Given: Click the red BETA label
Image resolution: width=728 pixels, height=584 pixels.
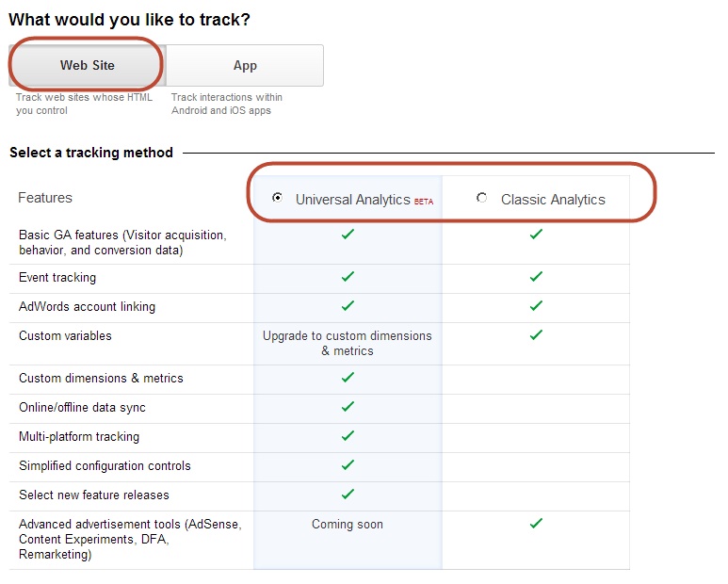Looking at the screenshot, I should (424, 202).
